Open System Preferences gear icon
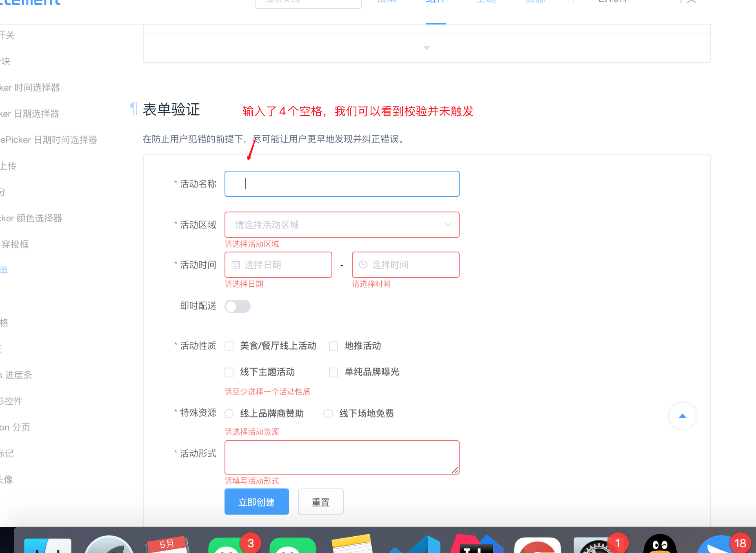 pyautogui.click(x=597, y=545)
